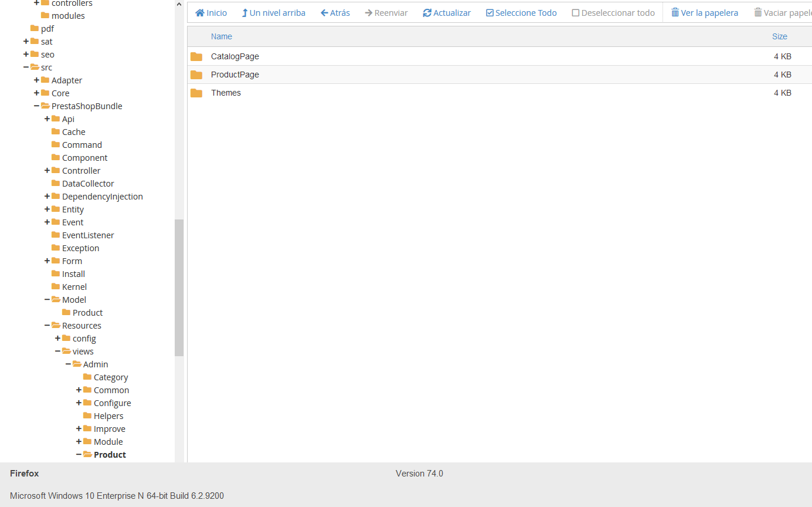Expand the Adapter folder
Viewport: 812px width, 507px height.
[36, 80]
